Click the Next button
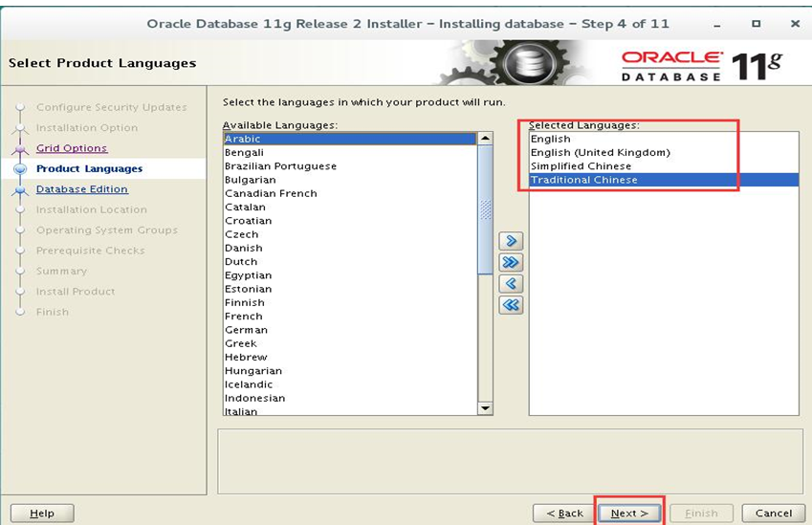This screenshot has height=525, width=812. pos(629,514)
